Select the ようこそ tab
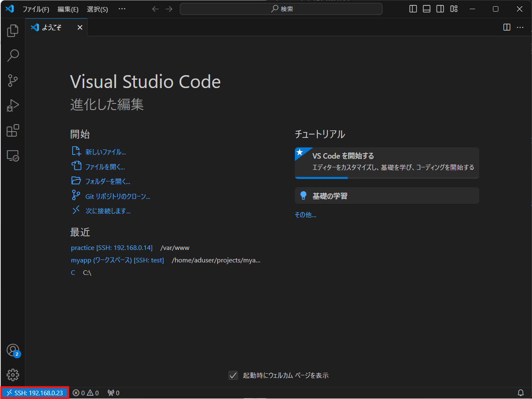The width and height of the screenshot is (532, 399). coord(56,27)
